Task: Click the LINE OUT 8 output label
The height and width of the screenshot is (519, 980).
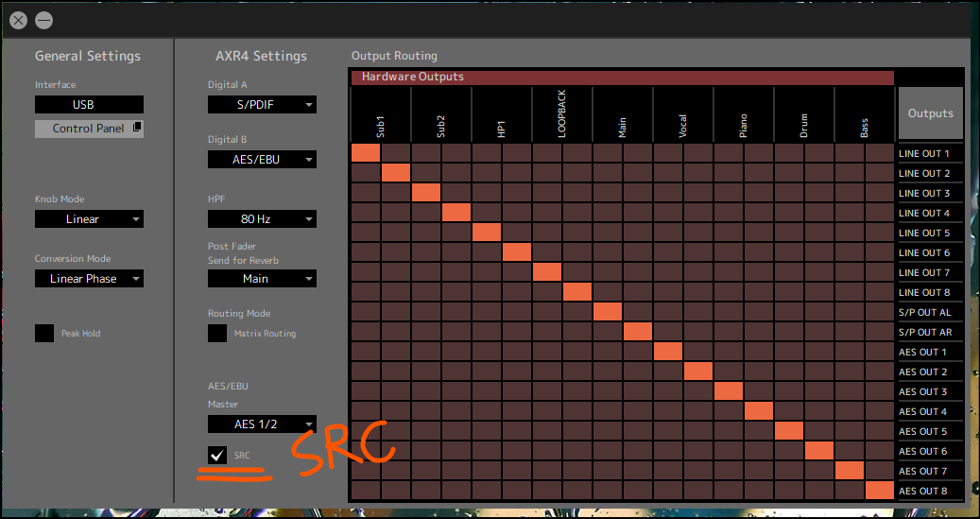Action: coord(923,292)
